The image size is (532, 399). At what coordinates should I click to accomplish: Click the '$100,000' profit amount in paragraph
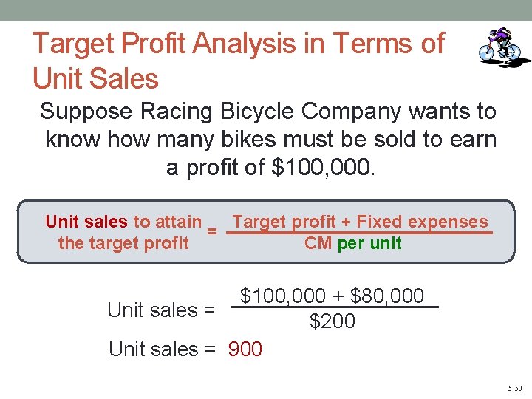(x=321, y=167)
